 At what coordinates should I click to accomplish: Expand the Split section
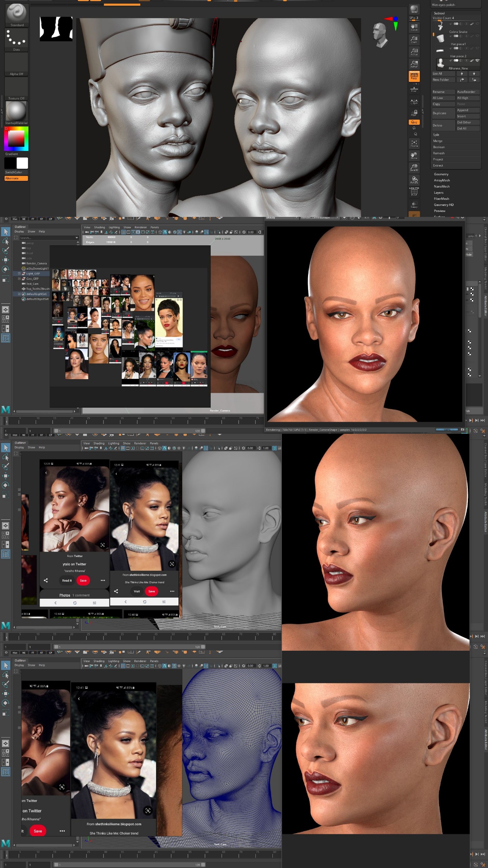(x=436, y=135)
